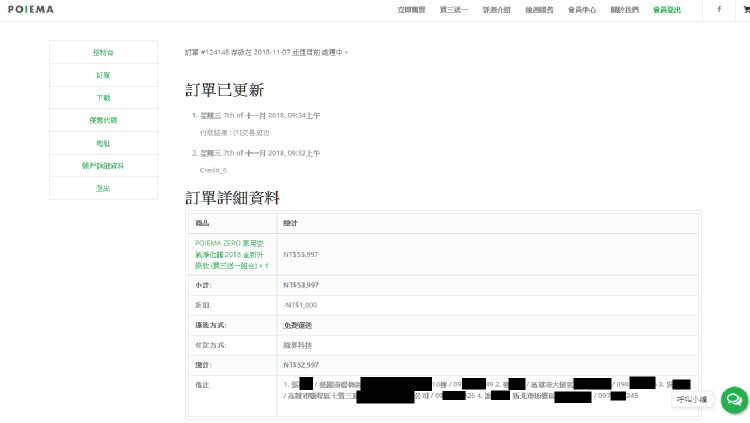
Task: Click 登出 in account sidebar
Action: [x=103, y=188]
